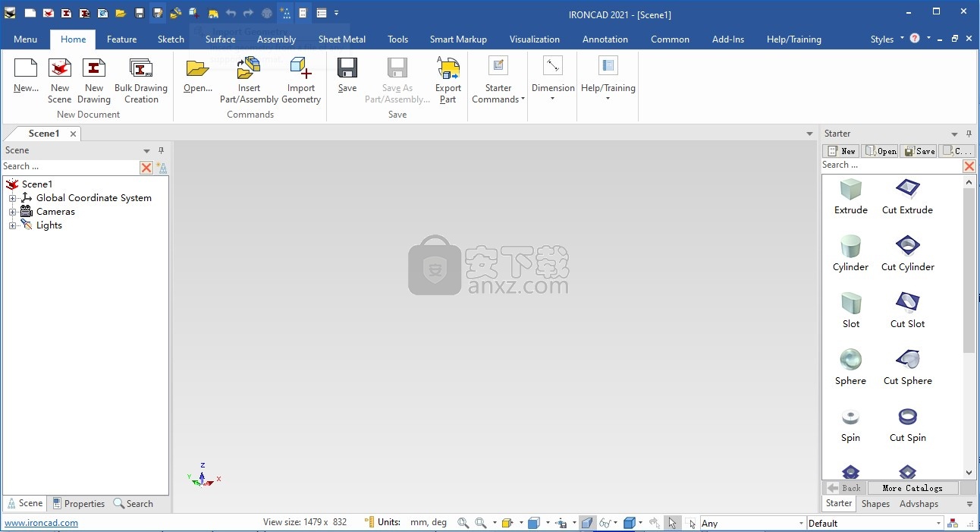The height and width of the screenshot is (532, 980).
Task: Select the Cut Slot shape
Action: point(907,310)
